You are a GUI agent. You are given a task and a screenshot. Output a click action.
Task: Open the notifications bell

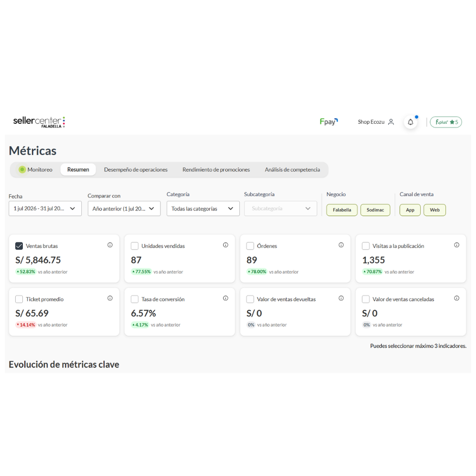click(410, 122)
